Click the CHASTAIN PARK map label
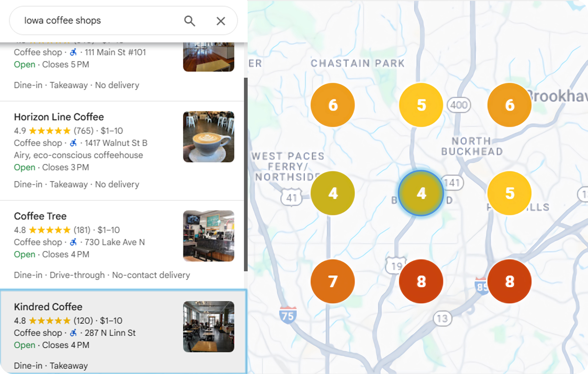The image size is (588, 374). click(x=357, y=63)
